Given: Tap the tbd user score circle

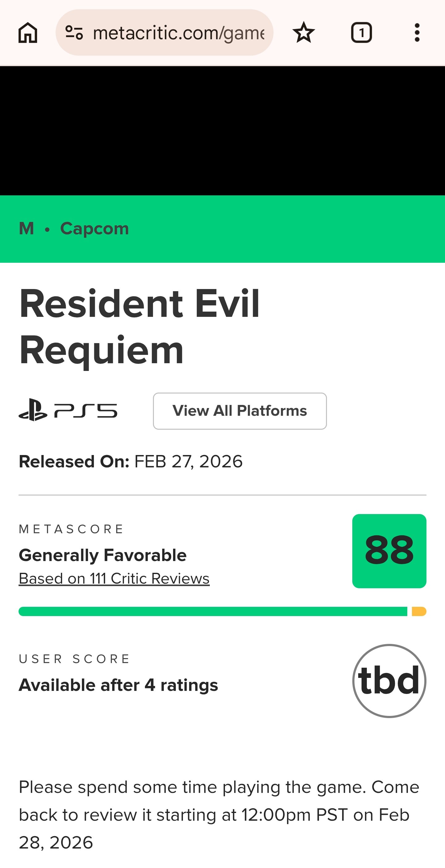Looking at the screenshot, I should click(389, 681).
